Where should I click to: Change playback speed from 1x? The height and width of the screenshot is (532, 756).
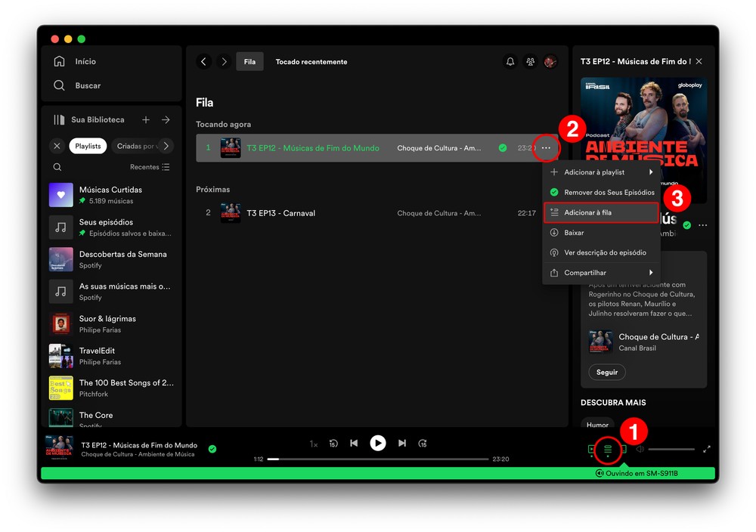314,444
